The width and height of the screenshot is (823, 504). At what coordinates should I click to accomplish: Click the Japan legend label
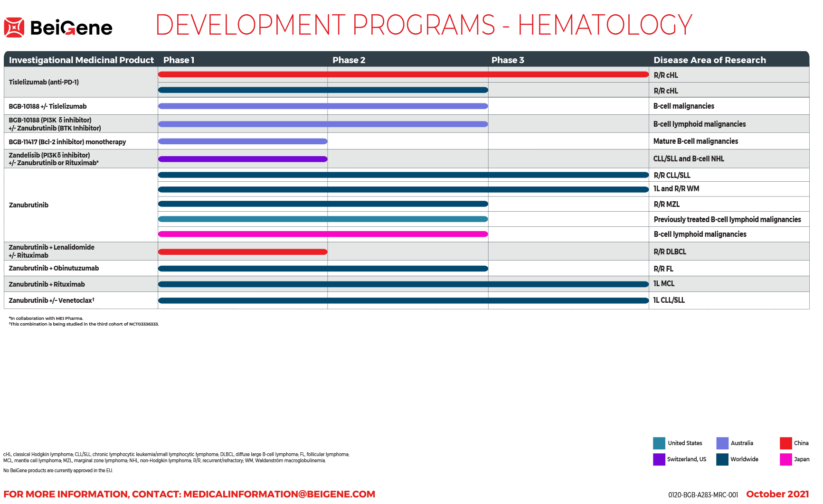[802, 459]
